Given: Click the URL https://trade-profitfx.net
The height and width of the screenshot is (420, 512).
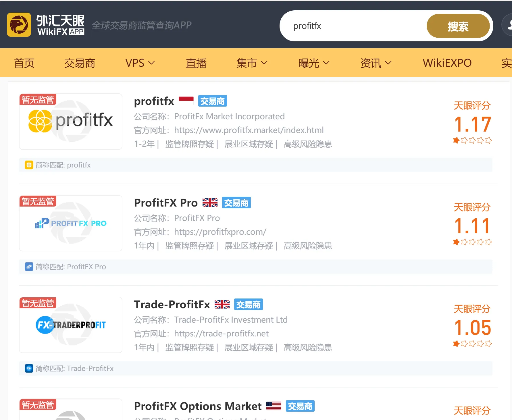Looking at the screenshot, I should tap(221, 334).
